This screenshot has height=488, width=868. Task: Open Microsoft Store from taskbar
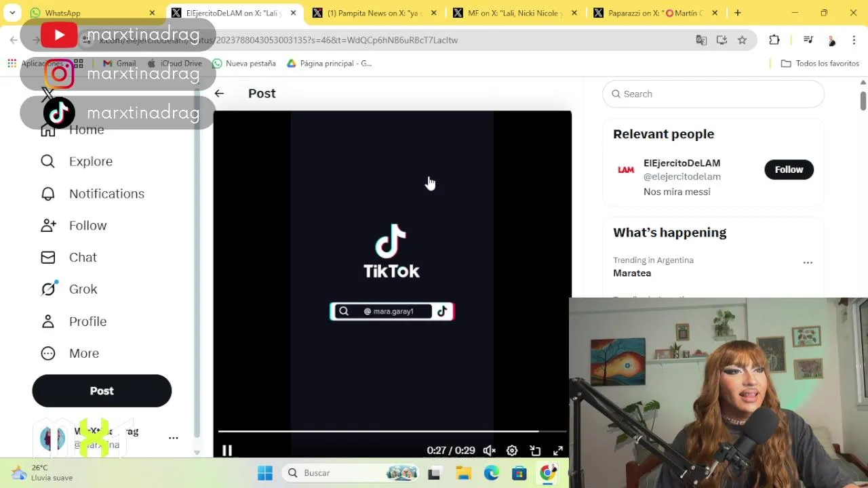(519, 473)
